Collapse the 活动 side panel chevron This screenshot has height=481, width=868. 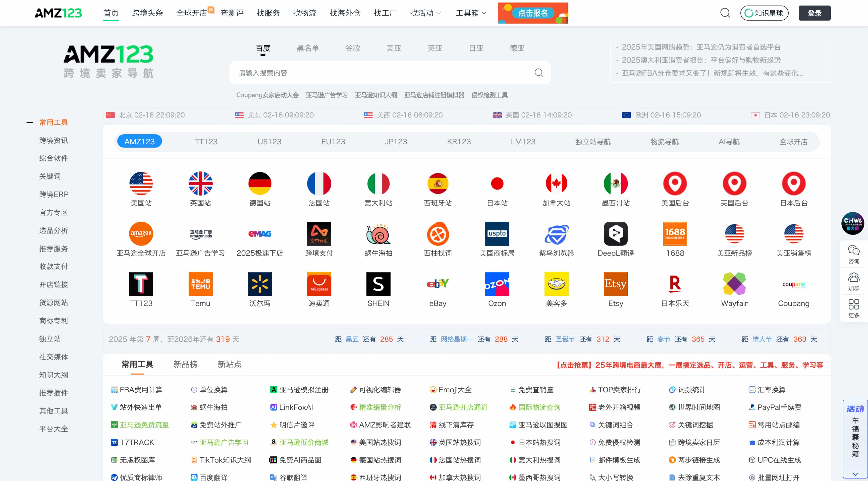pyautogui.click(x=855, y=474)
